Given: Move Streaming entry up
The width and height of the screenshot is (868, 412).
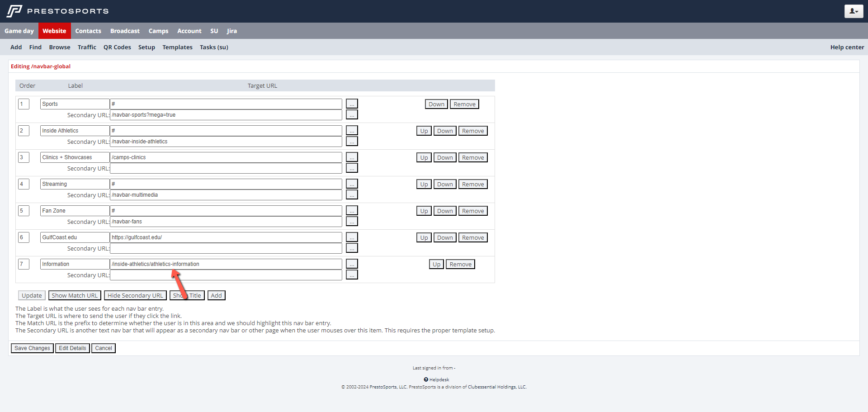Looking at the screenshot, I should [x=424, y=185].
